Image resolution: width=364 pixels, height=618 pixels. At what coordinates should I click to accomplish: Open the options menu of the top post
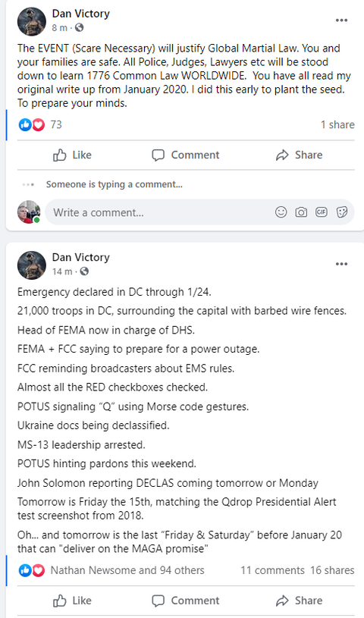(x=341, y=20)
